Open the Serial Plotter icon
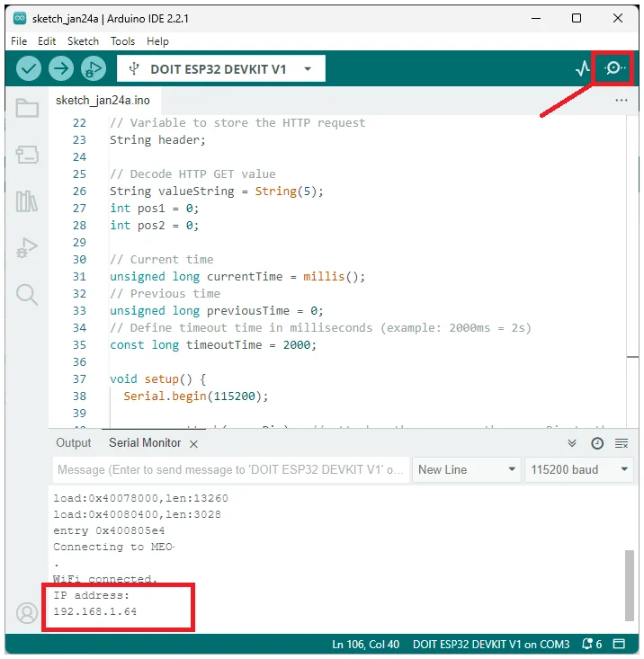Viewport: 644px width, 659px height. pos(583,68)
